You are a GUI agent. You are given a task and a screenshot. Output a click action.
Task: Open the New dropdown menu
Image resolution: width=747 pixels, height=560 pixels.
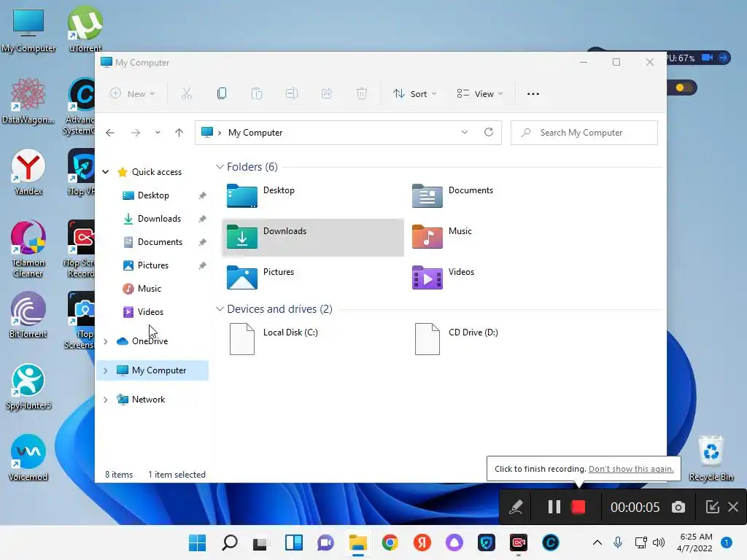tap(133, 94)
